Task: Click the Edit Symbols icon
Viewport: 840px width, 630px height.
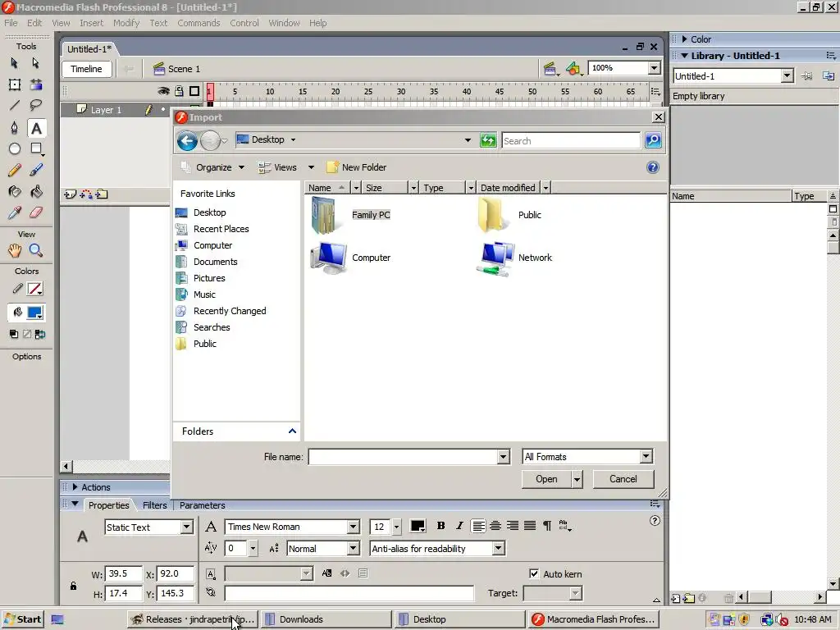Action: tap(573, 69)
